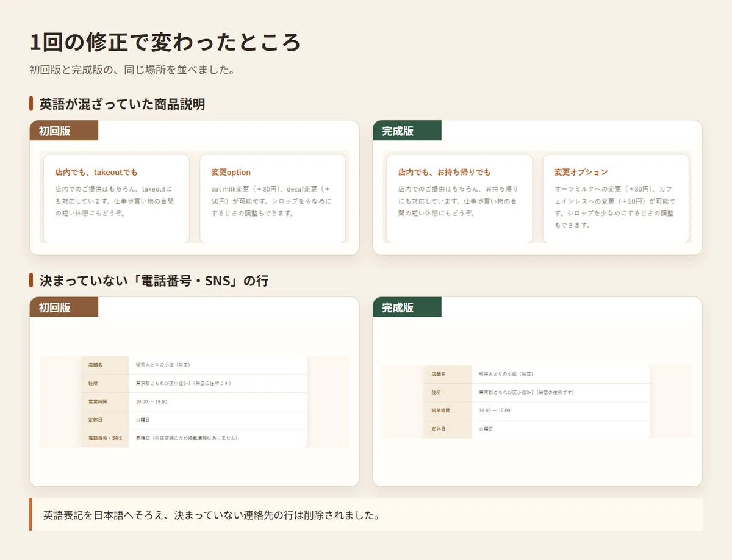
Task: Select the 完成版 label above product cards
Action: click(x=407, y=131)
